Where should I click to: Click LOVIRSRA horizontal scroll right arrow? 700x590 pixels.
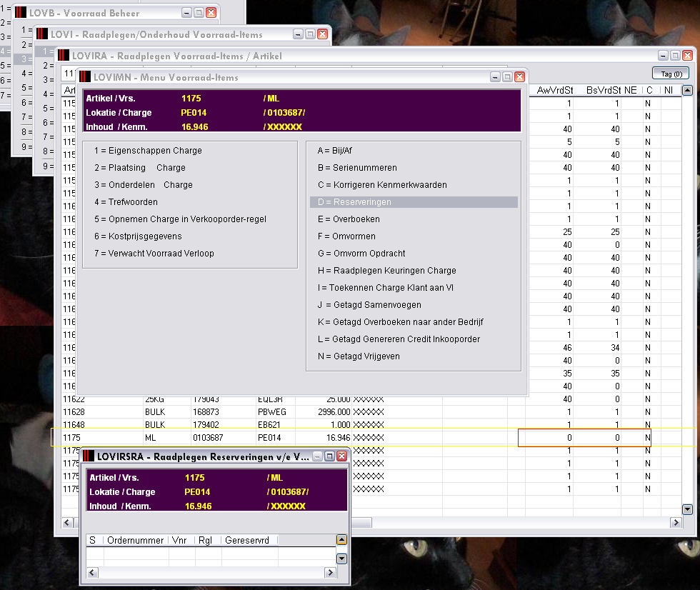[x=330, y=573]
